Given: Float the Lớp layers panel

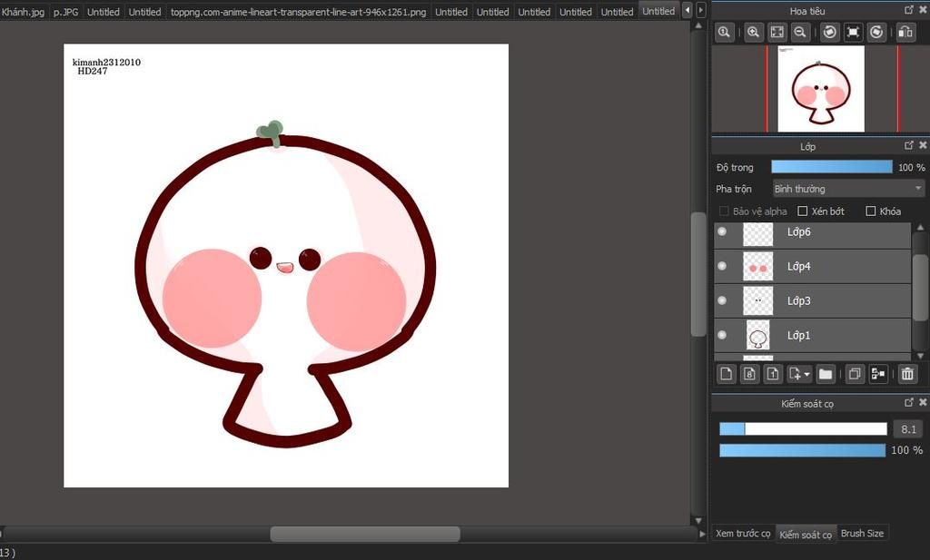Looking at the screenshot, I should coord(908,145).
